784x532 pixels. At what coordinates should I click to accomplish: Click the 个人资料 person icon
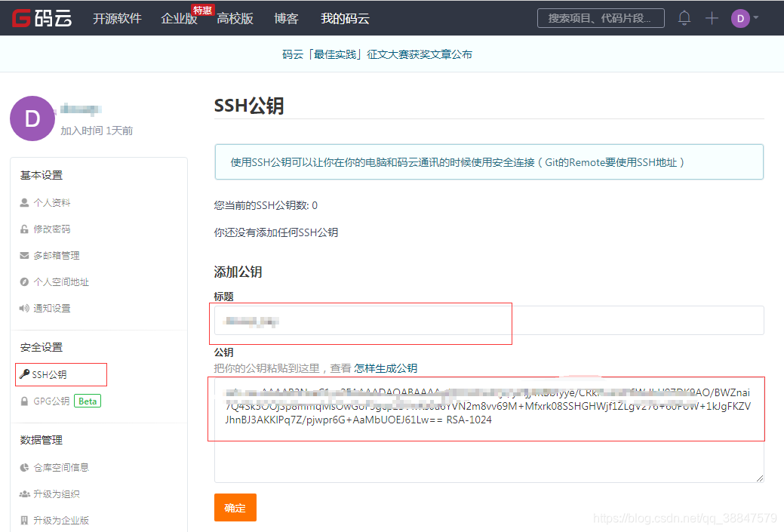pyautogui.click(x=24, y=202)
